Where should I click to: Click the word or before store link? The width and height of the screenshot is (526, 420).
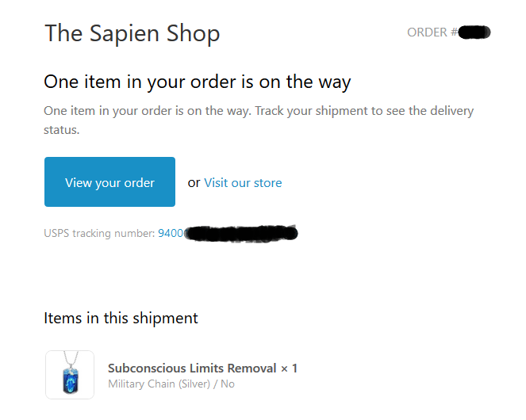point(194,183)
